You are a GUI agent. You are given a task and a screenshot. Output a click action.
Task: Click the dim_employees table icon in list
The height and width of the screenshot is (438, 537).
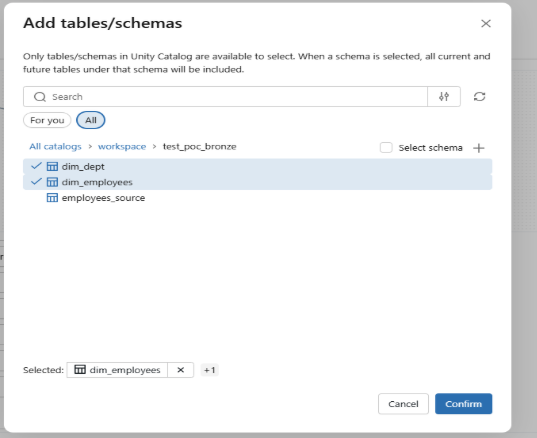(52, 182)
